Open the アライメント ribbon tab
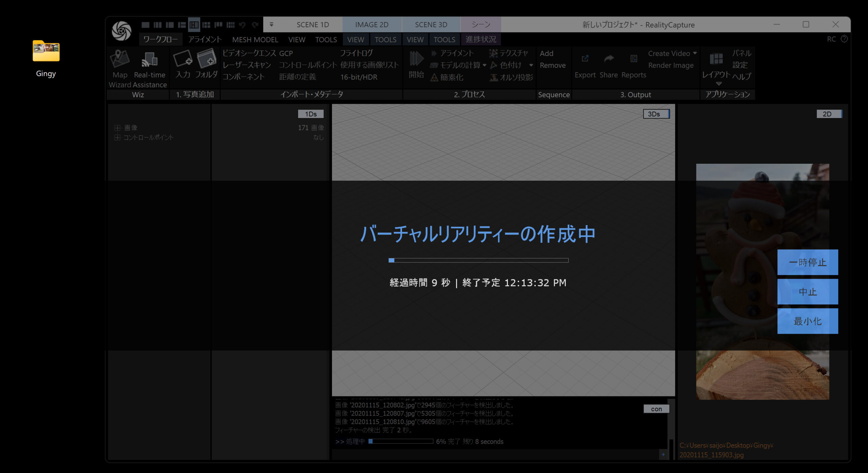868x473 pixels. tap(205, 40)
